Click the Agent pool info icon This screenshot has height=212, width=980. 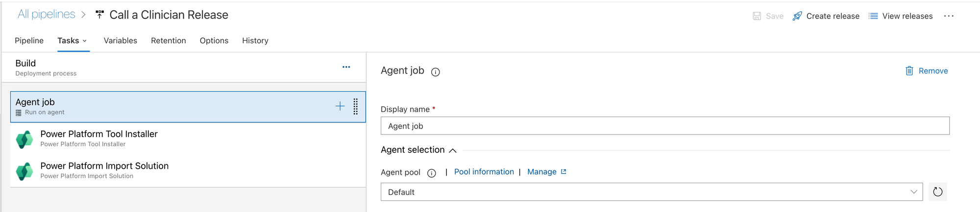pyautogui.click(x=431, y=173)
